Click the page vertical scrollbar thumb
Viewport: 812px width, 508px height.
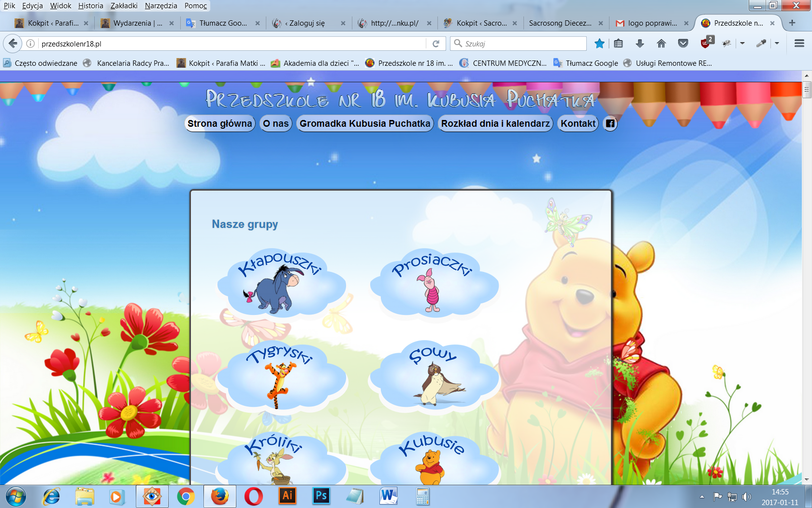pos(807,90)
